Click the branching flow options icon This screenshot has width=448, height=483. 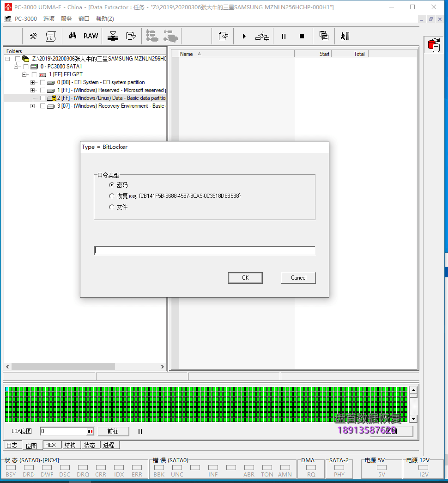262,36
